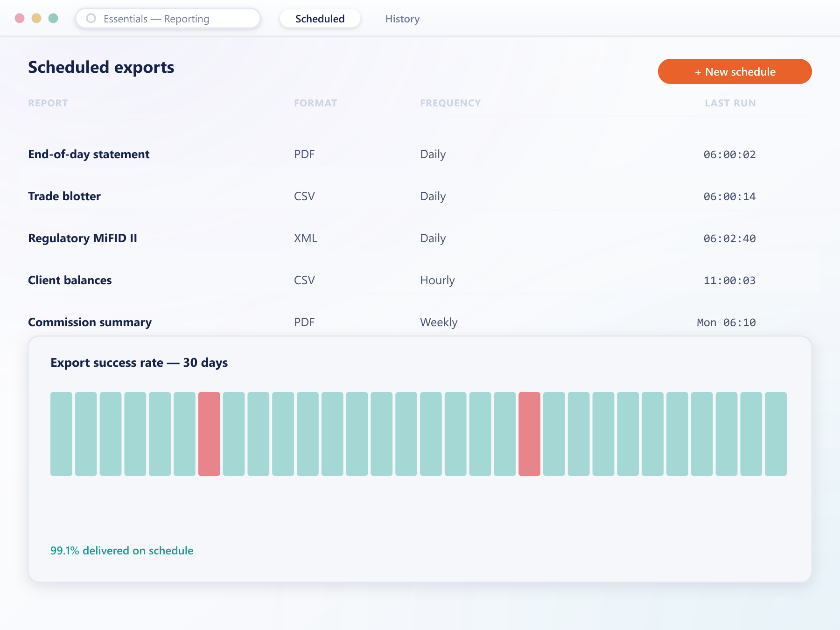Select the second red failed-day bar
This screenshot has width=840, height=630.
[x=529, y=434]
